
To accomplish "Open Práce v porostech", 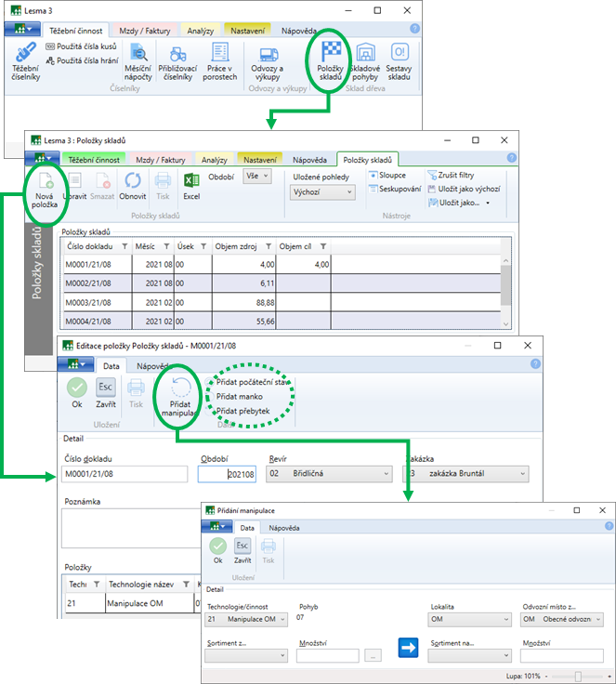I will coord(219,61).
